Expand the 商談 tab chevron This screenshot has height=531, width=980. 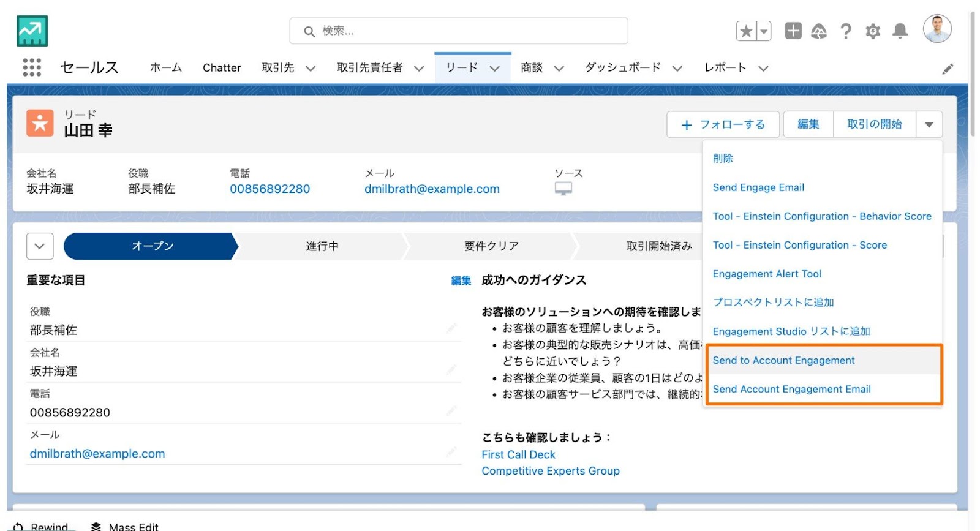tap(559, 68)
